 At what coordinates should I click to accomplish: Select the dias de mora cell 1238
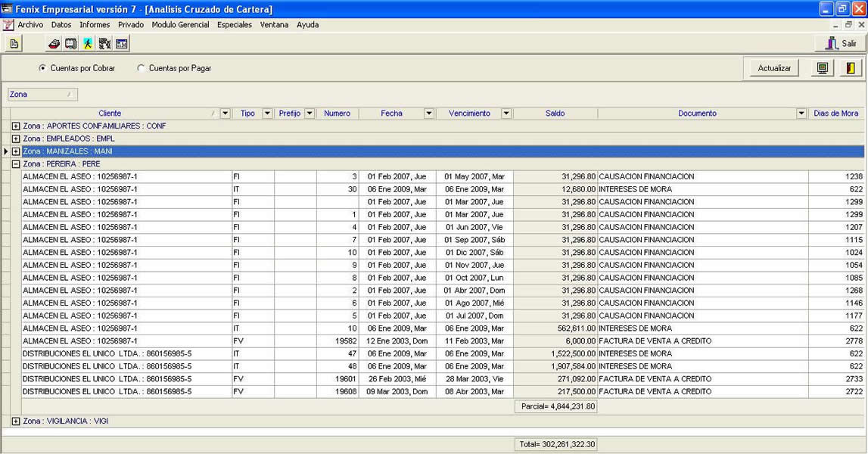836,176
